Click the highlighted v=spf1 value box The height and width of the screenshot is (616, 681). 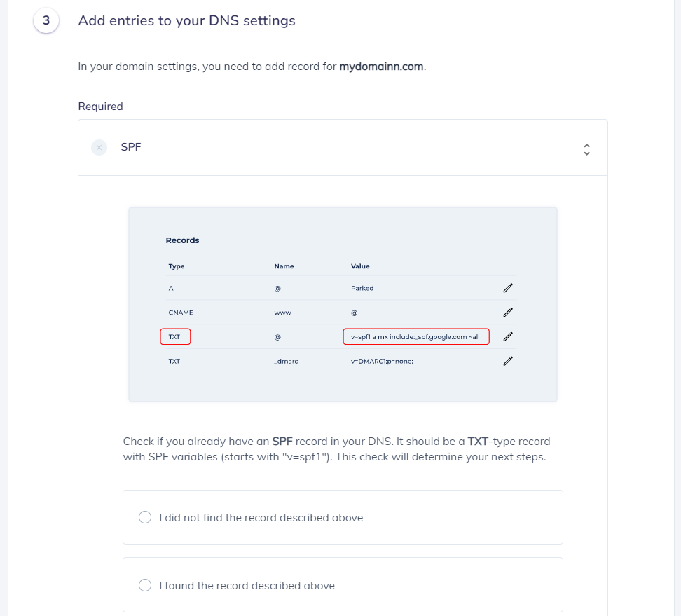point(416,336)
